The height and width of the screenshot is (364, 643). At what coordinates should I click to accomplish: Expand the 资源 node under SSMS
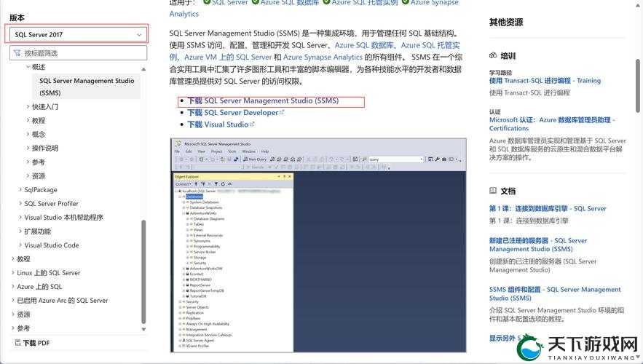tap(28, 176)
